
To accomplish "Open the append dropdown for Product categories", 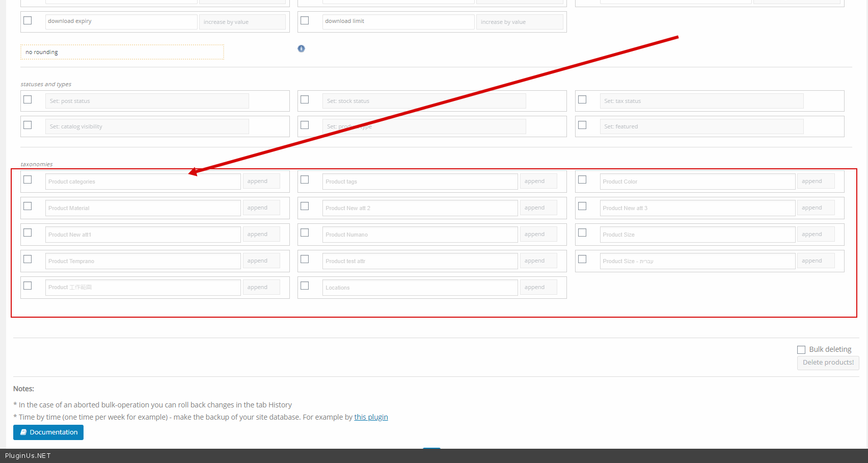I will pos(261,181).
